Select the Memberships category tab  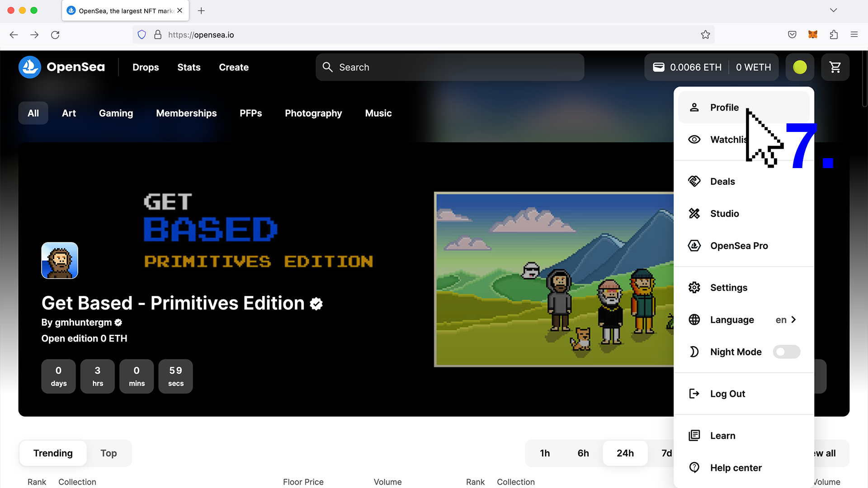(x=186, y=113)
